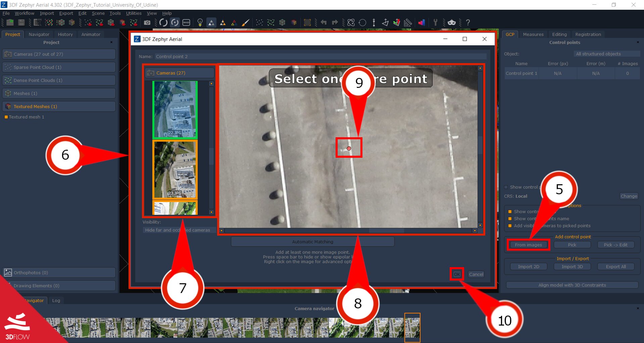Click the Automatic Matching button

[312, 242]
